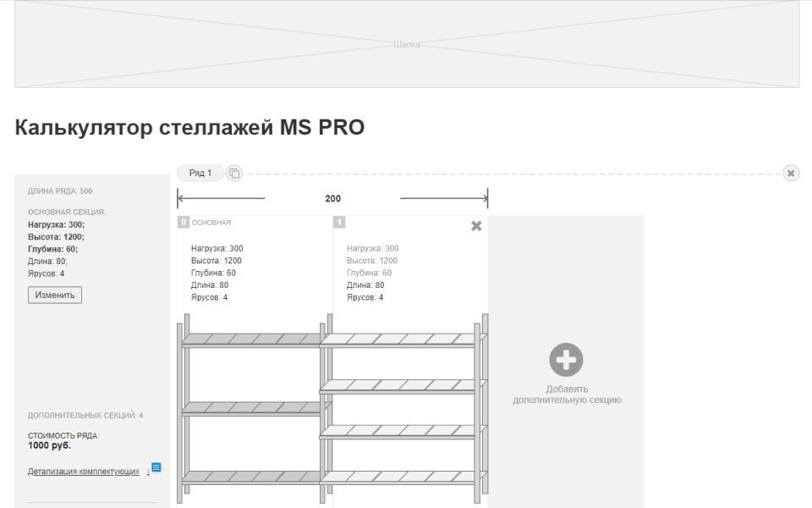The image size is (812, 508).
Task: Click the plus icon to add a section
Action: click(x=566, y=359)
